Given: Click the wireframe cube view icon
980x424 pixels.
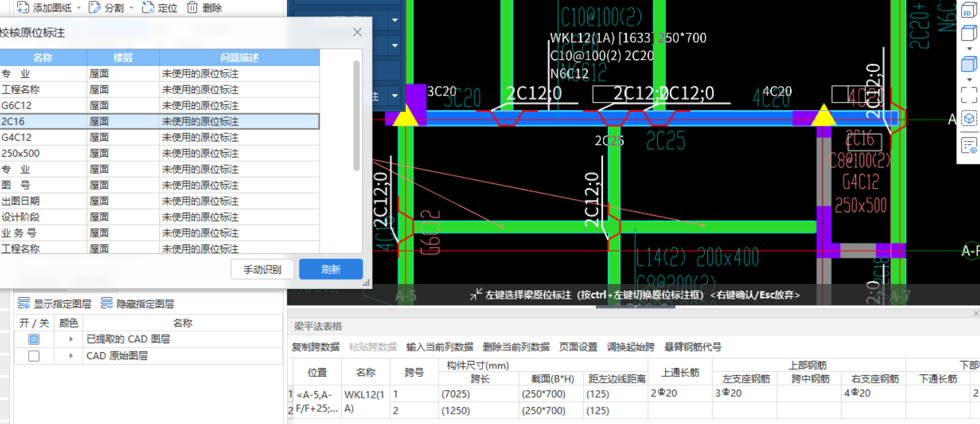Looking at the screenshot, I should click(969, 32).
